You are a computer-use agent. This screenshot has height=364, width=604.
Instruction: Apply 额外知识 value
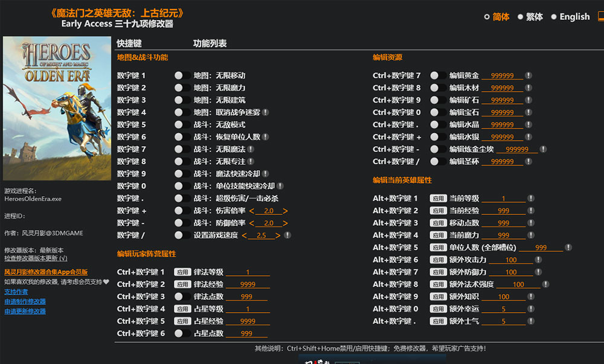coord(438,296)
